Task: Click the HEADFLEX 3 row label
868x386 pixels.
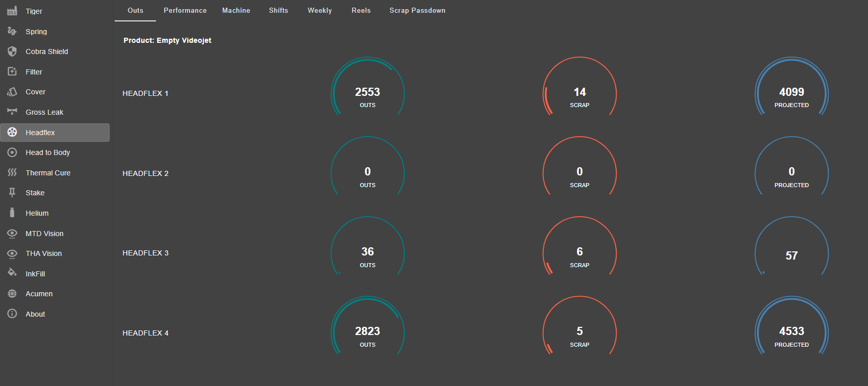Action: tap(145, 253)
